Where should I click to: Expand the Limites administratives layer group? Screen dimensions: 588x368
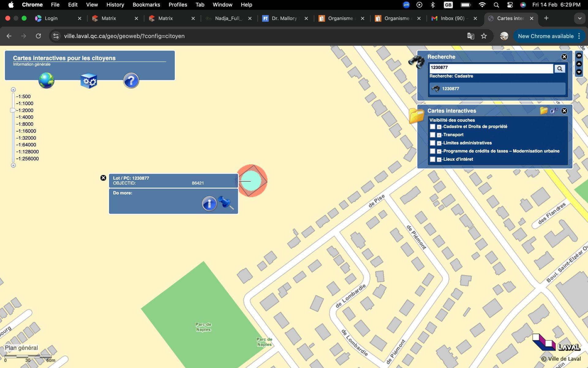[x=439, y=143]
